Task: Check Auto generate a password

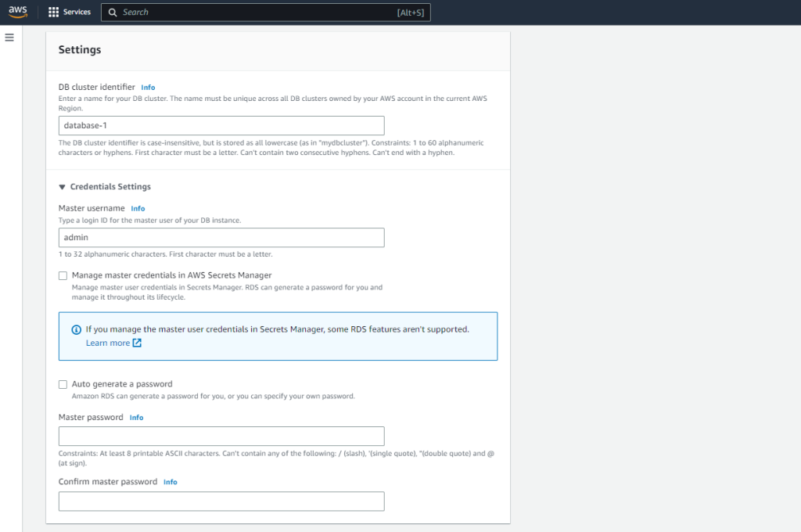Action: (x=63, y=384)
